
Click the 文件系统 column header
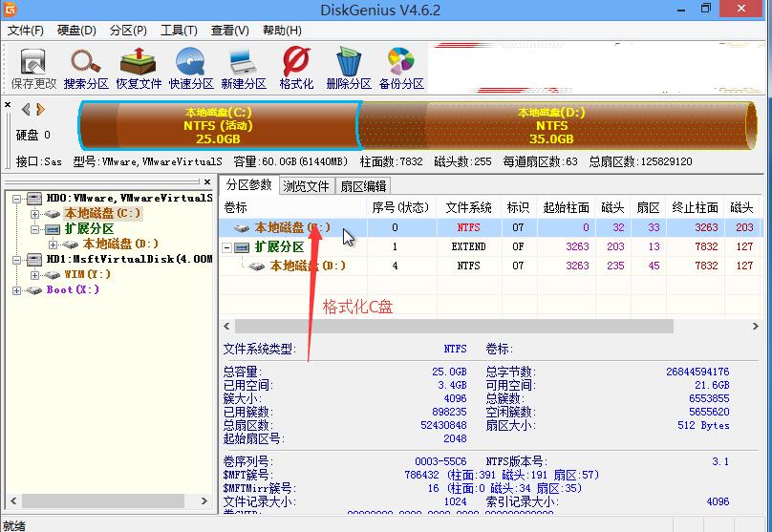468,207
